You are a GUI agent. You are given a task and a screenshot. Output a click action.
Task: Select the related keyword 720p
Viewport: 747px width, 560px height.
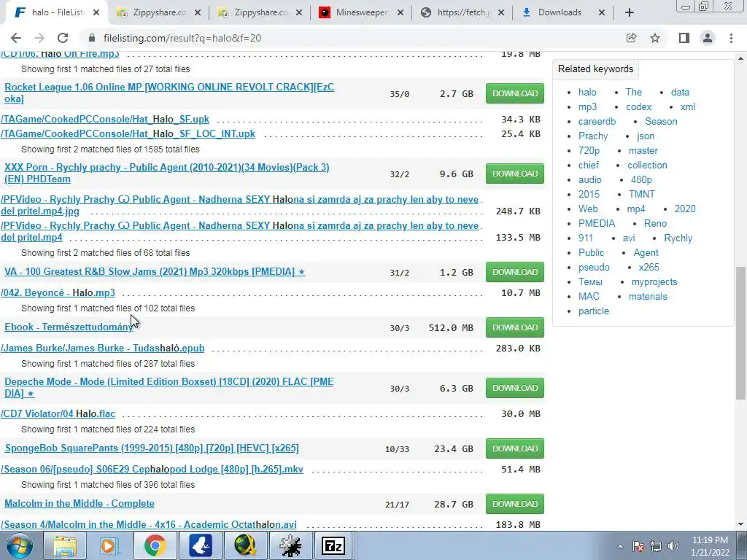[x=589, y=150]
